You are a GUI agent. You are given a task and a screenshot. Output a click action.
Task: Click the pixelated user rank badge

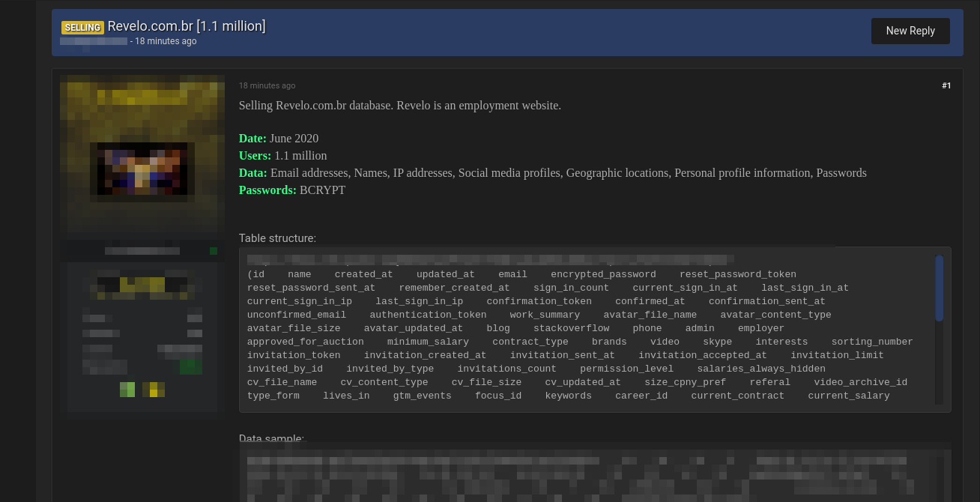click(142, 285)
